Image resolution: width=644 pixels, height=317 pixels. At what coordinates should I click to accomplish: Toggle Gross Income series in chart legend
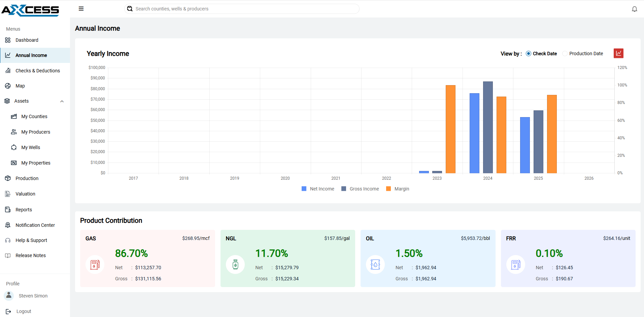pyautogui.click(x=360, y=189)
